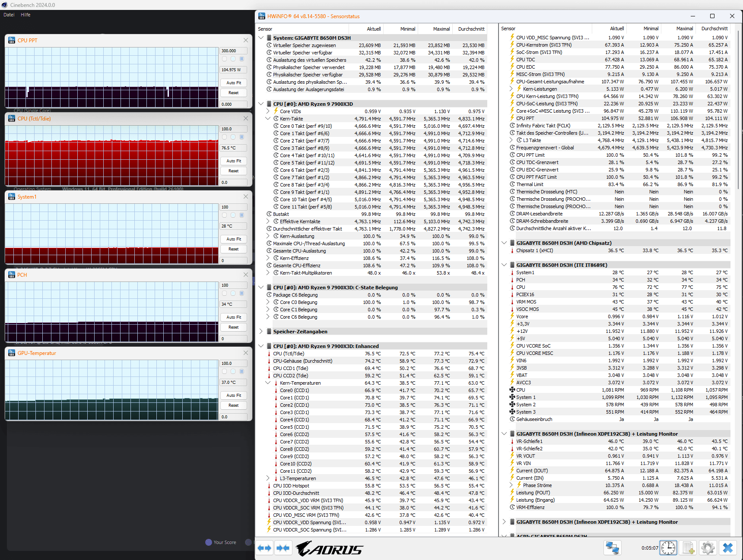Viewport: 743px width, 560px height.
Task: Expand Kern-Leistungen in right panel
Action: (x=511, y=89)
